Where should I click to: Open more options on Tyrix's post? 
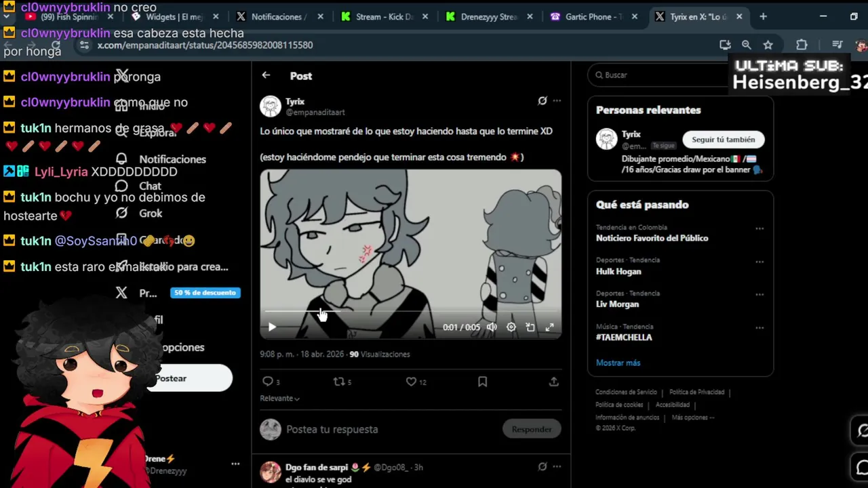(557, 101)
